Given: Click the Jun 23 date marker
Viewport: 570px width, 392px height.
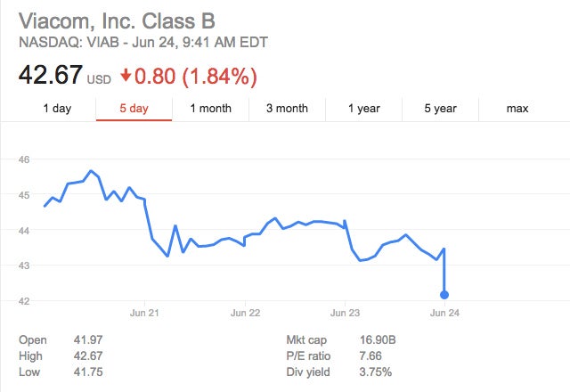Looking at the screenshot, I should pos(345,313).
